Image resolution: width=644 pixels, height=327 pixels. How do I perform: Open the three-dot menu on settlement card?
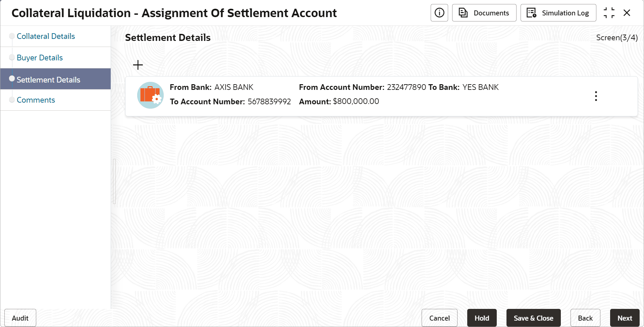(x=596, y=96)
